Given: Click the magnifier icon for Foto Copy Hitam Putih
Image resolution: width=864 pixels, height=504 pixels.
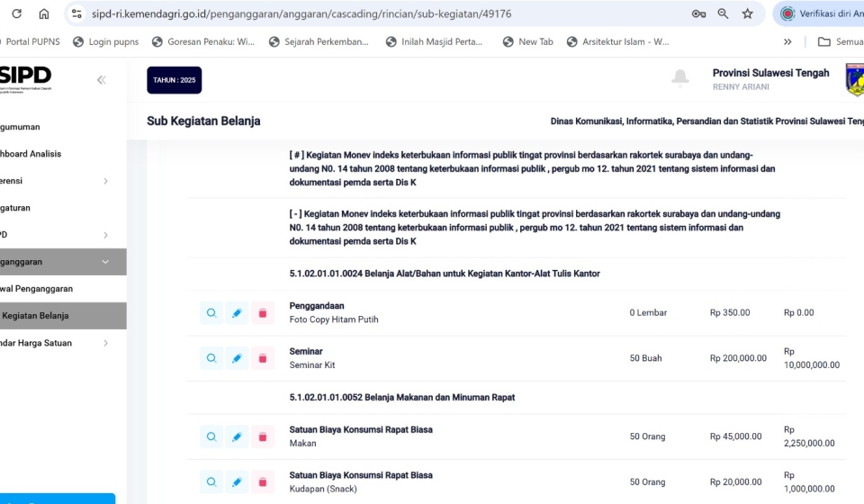Looking at the screenshot, I should click(211, 313).
